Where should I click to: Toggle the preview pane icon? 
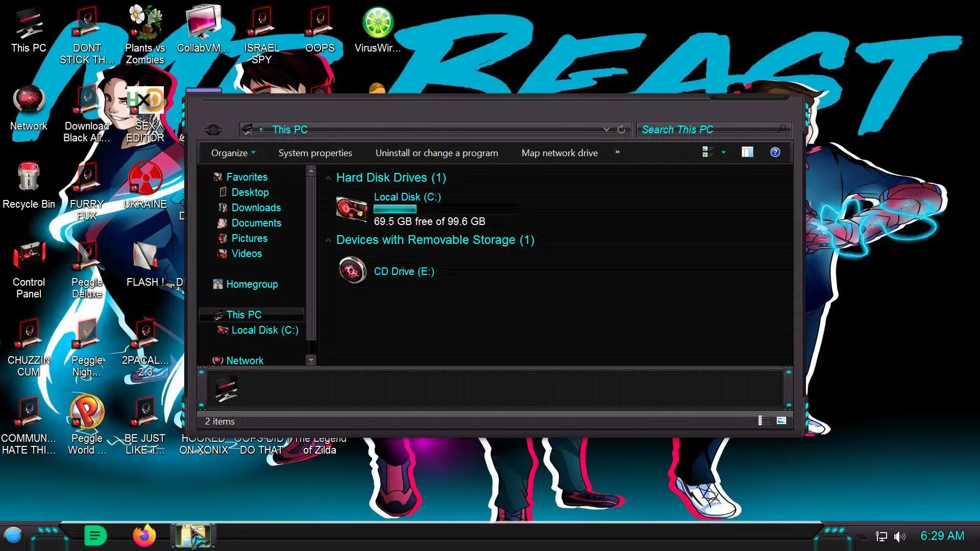click(x=747, y=152)
